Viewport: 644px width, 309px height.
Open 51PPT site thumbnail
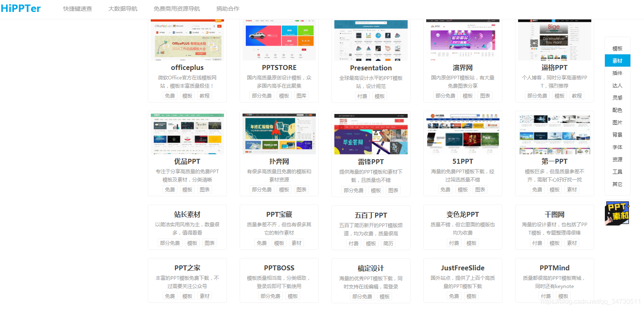(x=463, y=134)
